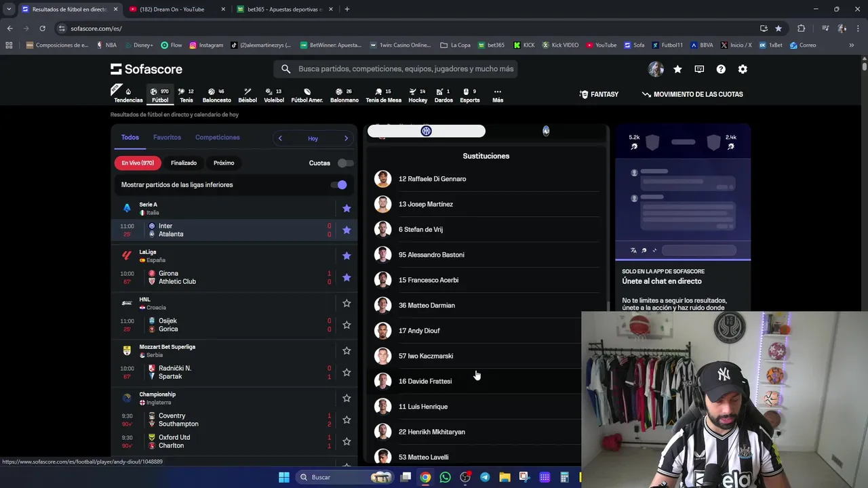The image size is (868, 488).
Task: Open Movimiento de las cuotas
Action: pos(692,94)
